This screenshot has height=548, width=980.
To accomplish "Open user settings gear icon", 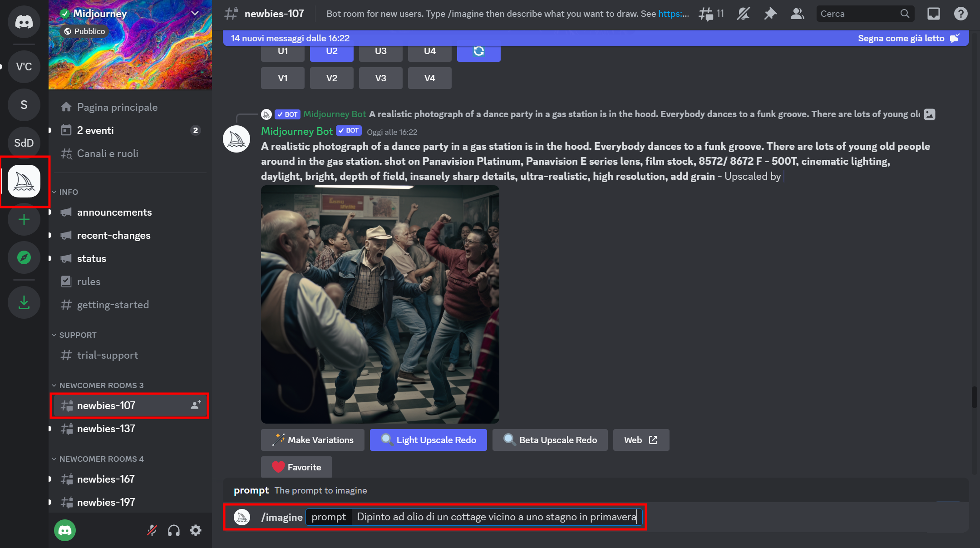I will [x=196, y=530].
